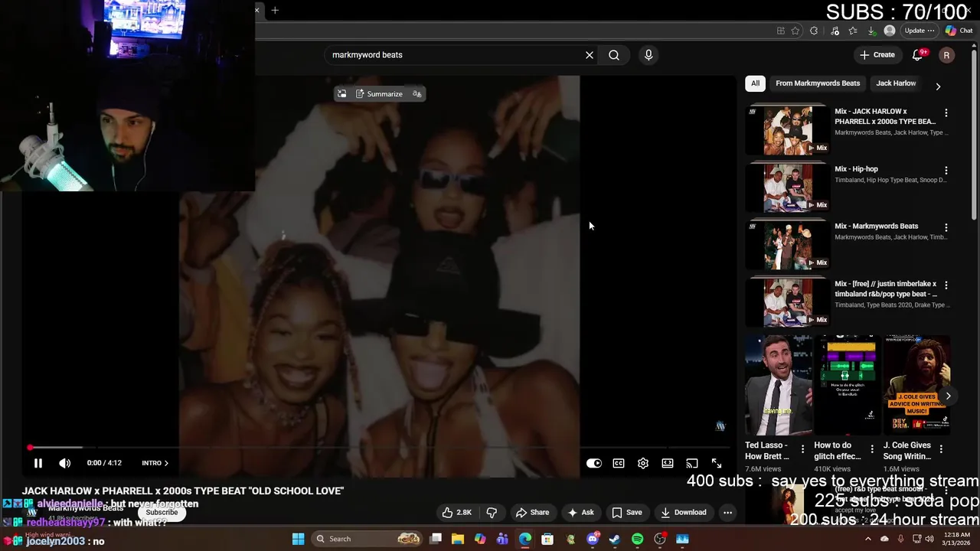
Task: Search with voice using the microphone
Action: point(648,55)
